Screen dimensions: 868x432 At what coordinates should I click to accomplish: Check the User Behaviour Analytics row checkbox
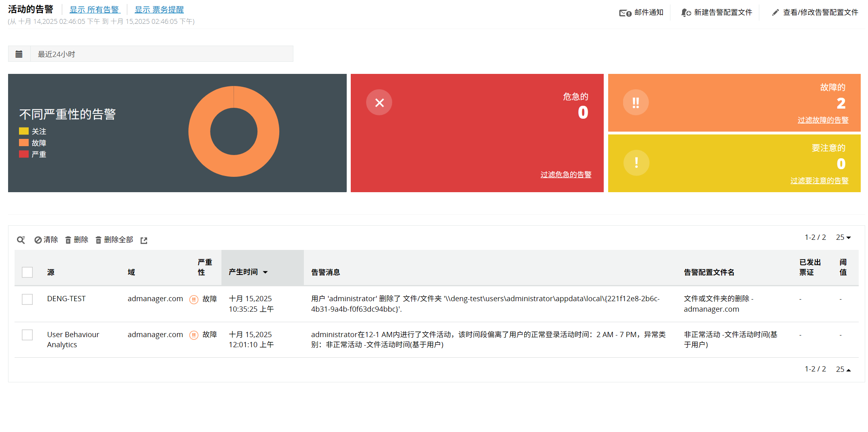[27, 335]
